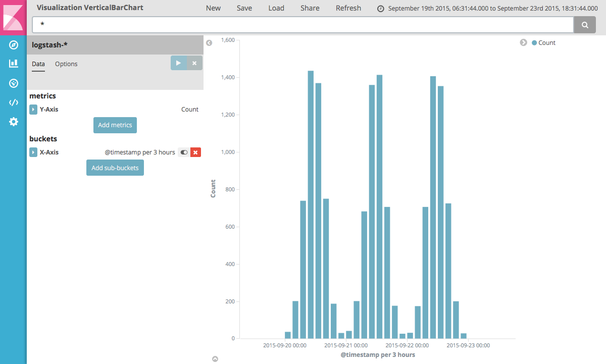Open the Dashboard gauge icon

[x=14, y=83]
